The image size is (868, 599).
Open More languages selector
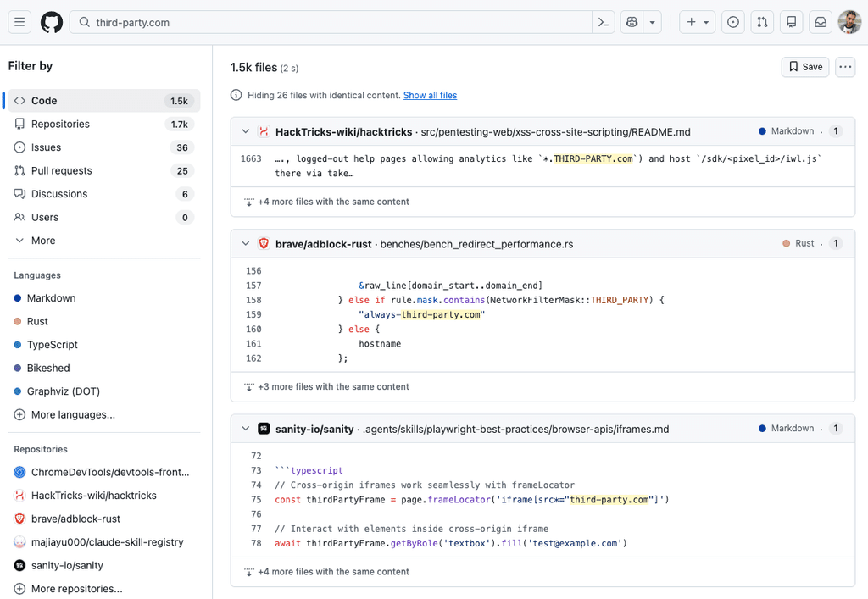pos(104,414)
